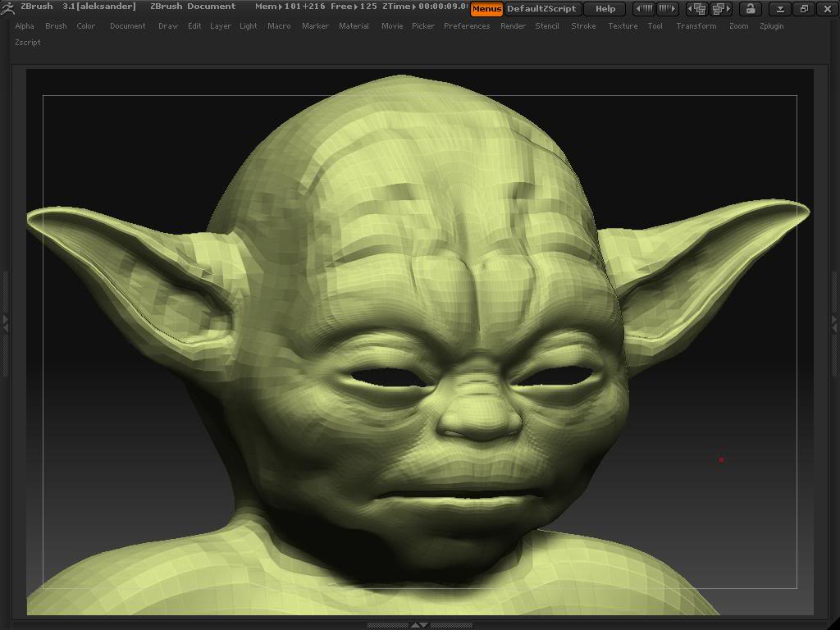This screenshot has width=840, height=630.
Task: Open the Preferences menu
Action: (467, 25)
